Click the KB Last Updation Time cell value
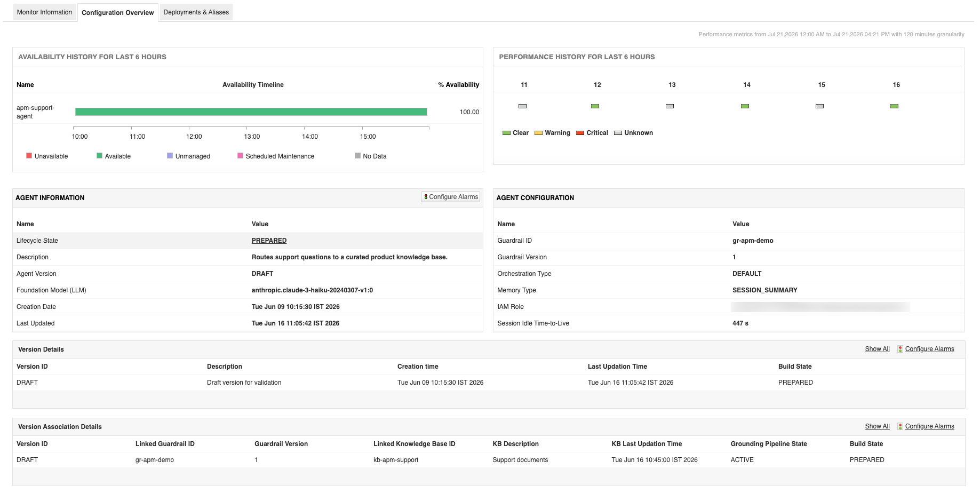Screen dimensions: 980x493 655,460
